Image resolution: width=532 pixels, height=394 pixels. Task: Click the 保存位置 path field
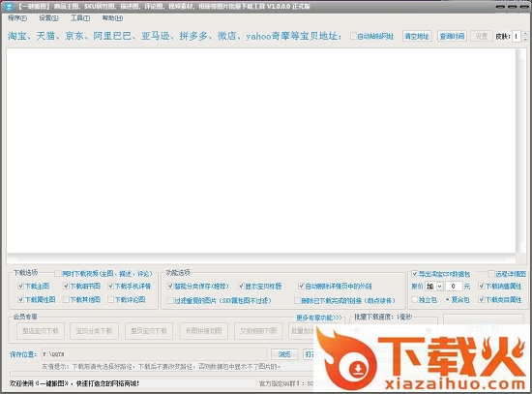pos(155,354)
